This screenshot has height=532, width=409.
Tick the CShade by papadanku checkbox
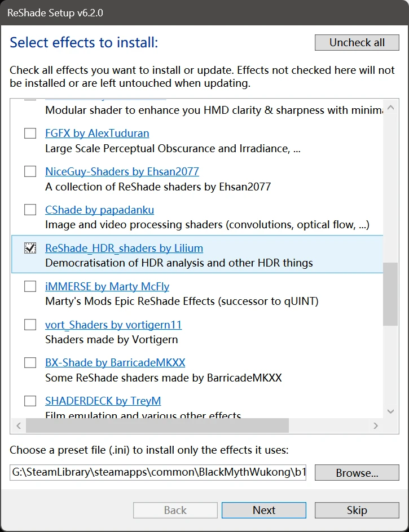pos(30,210)
